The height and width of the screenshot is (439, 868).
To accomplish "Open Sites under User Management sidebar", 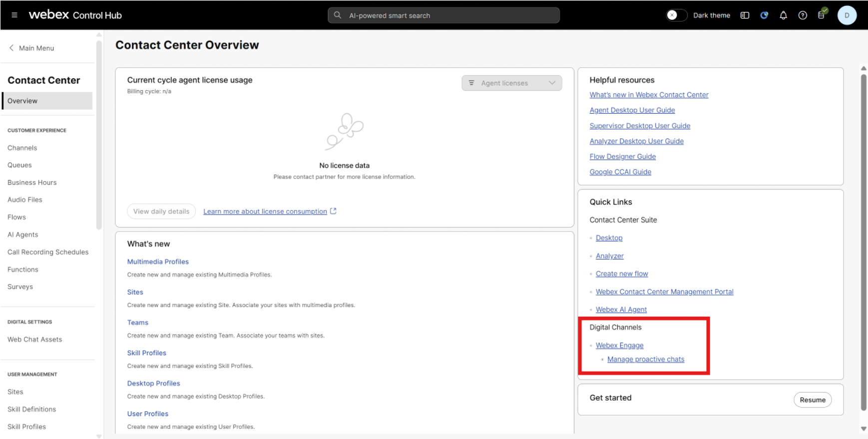I will coord(15,392).
